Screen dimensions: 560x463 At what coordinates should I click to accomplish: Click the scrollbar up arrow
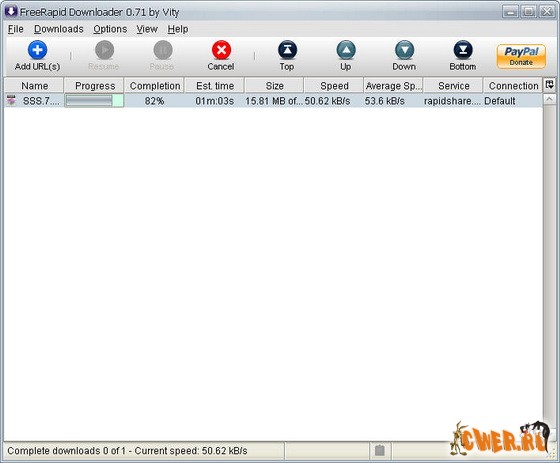coord(550,99)
